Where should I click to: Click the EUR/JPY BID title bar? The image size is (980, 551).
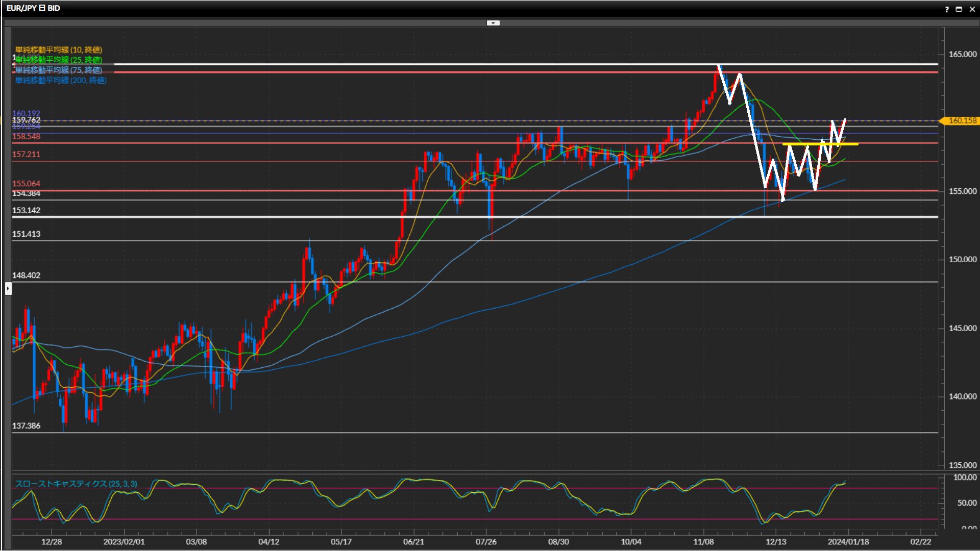pos(33,8)
